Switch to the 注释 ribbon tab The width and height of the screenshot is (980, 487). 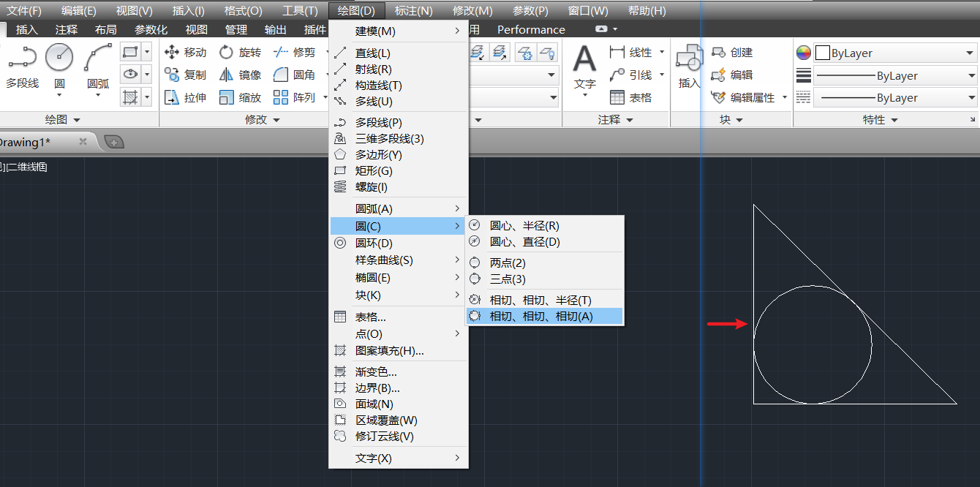[x=66, y=30]
